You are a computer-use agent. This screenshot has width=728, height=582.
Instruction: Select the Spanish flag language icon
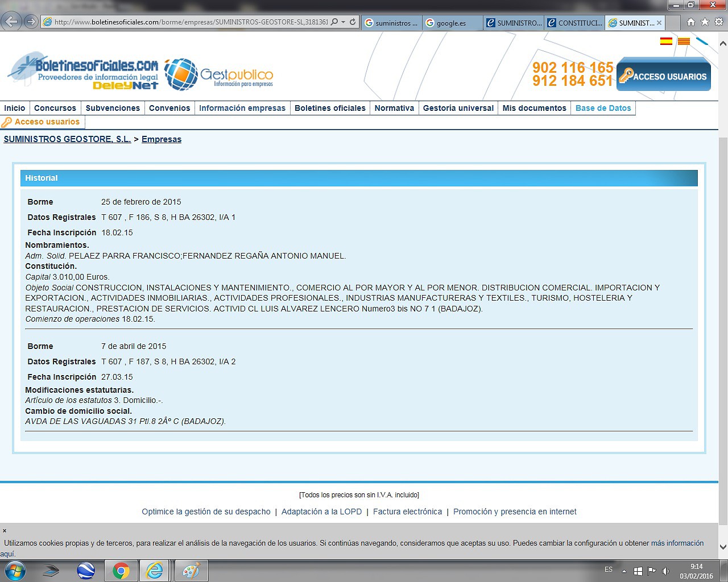[x=666, y=41]
